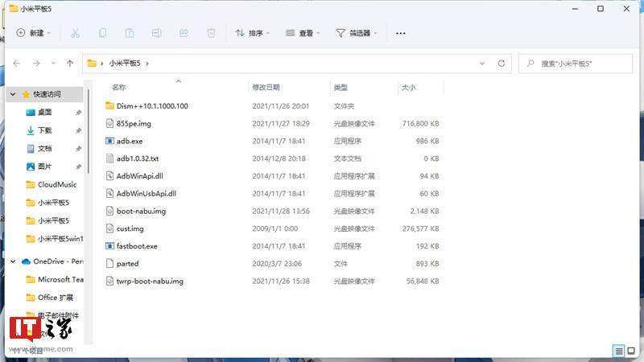Open the See more (...) menu
This screenshot has height=362, width=644.
pos(401,33)
